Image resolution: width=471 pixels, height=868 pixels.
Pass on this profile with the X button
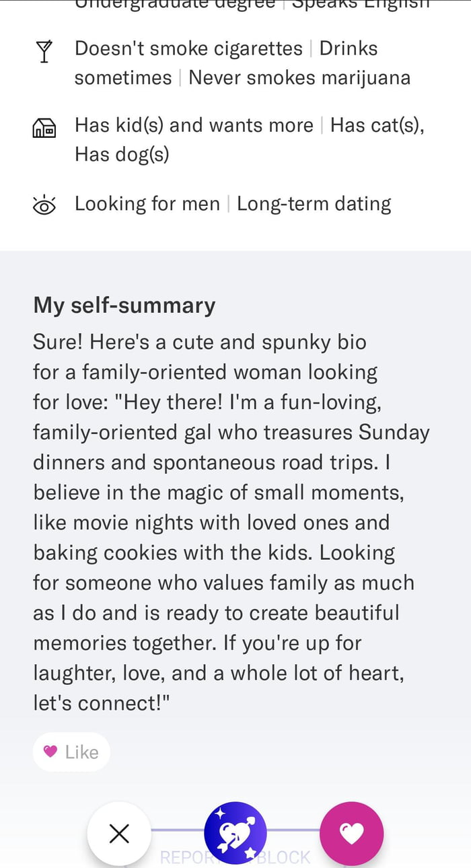tap(119, 834)
